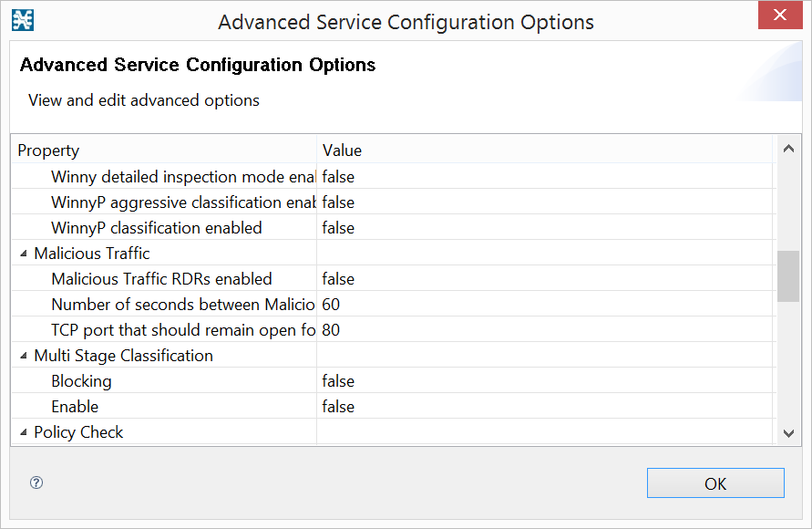Click the Value column header

(545, 150)
